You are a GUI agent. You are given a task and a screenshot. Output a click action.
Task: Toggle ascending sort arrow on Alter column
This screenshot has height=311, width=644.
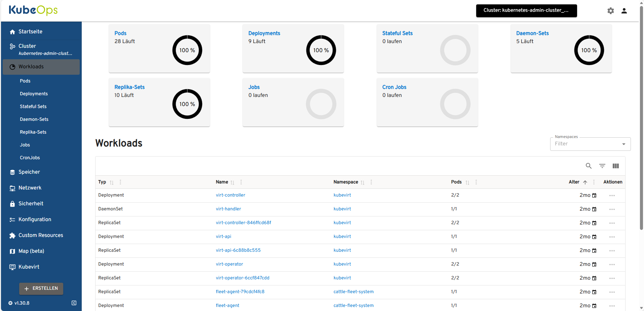click(585, 182)
